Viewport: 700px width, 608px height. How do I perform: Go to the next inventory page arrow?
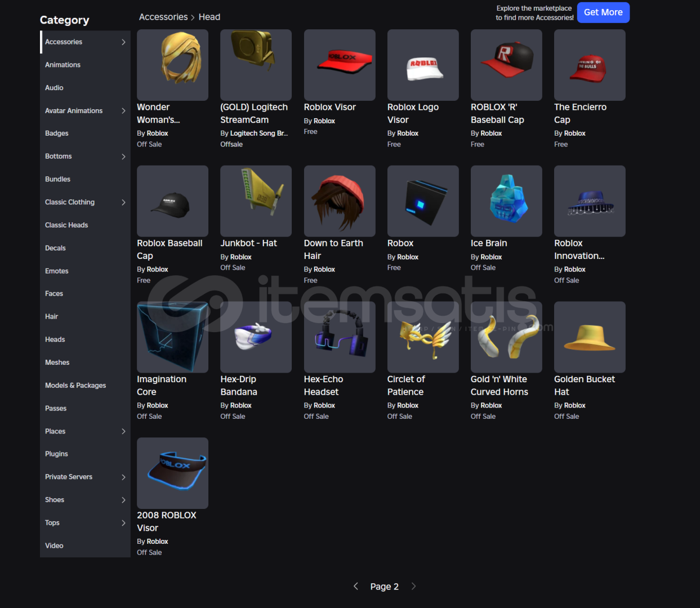[x=413, y=586]
